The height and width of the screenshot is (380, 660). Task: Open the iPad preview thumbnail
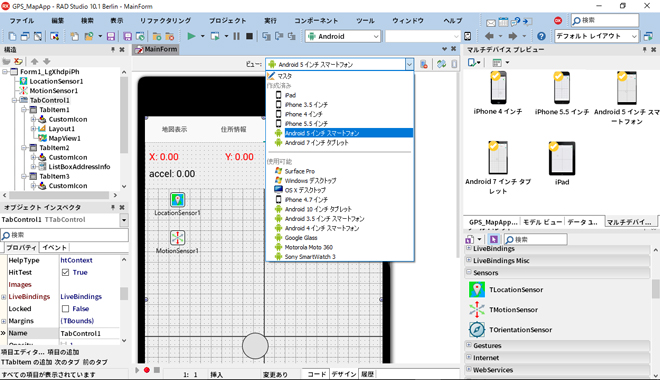tap(562, 159)
